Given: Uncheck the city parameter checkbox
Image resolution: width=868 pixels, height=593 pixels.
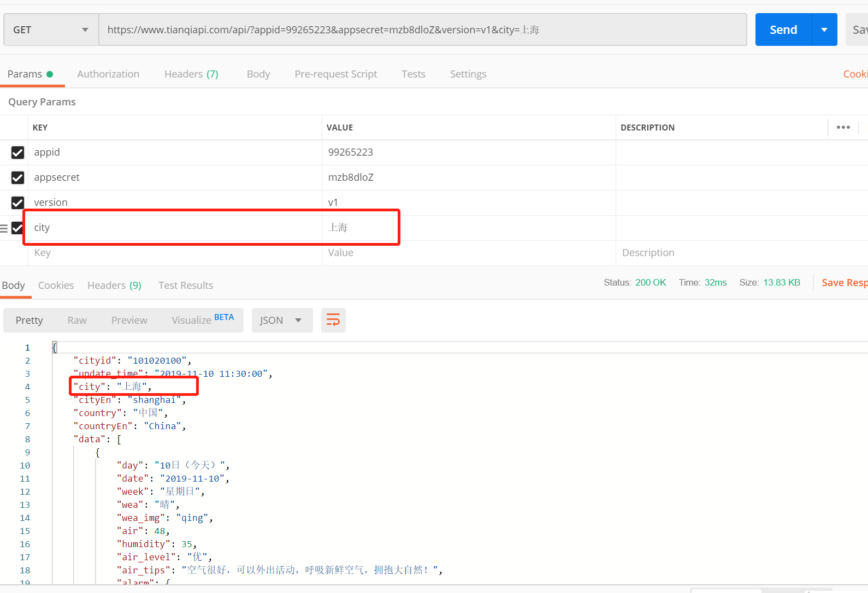Looking at the screenshot, I should pos(17,228).
